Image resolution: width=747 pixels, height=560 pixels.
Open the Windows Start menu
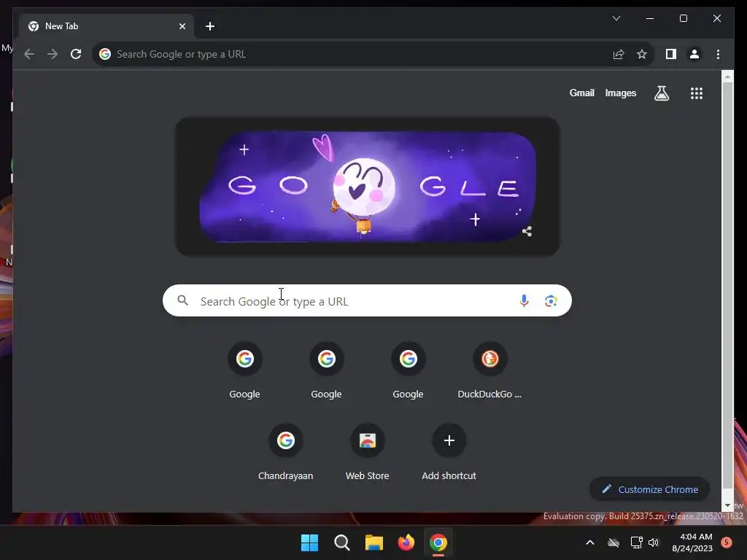(309, 542)
